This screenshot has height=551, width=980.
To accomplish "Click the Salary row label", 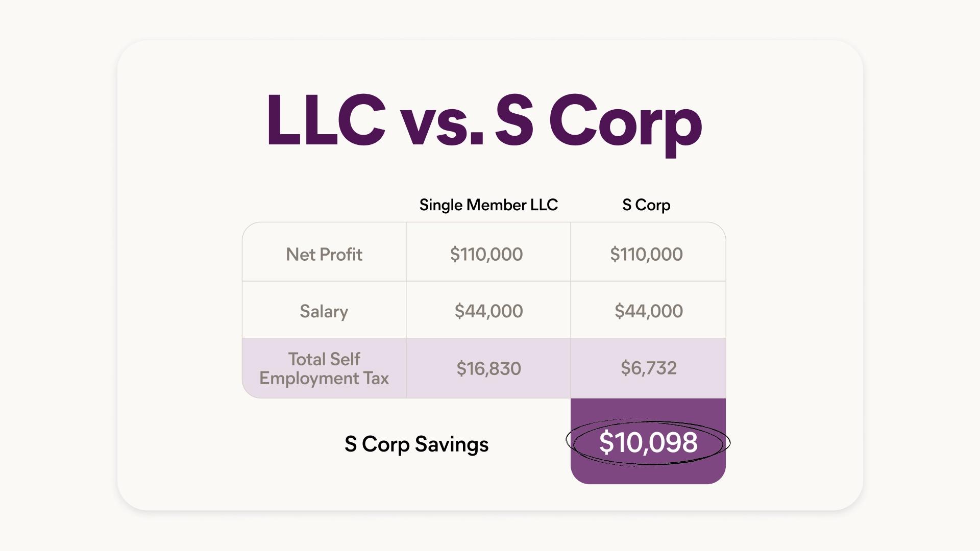I will [x=324, y=311].
